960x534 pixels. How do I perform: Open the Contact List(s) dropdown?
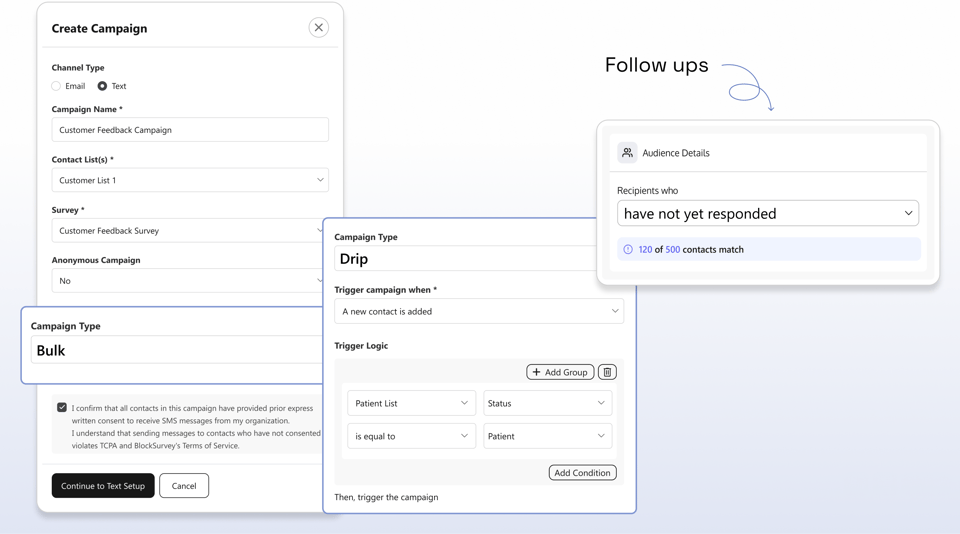click(190, 180)
